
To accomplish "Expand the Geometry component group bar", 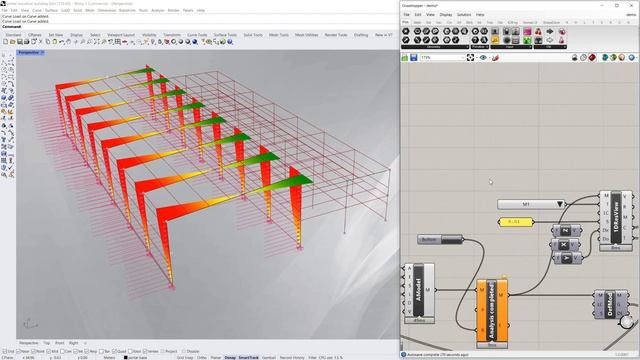I will [x=435, y=47].
